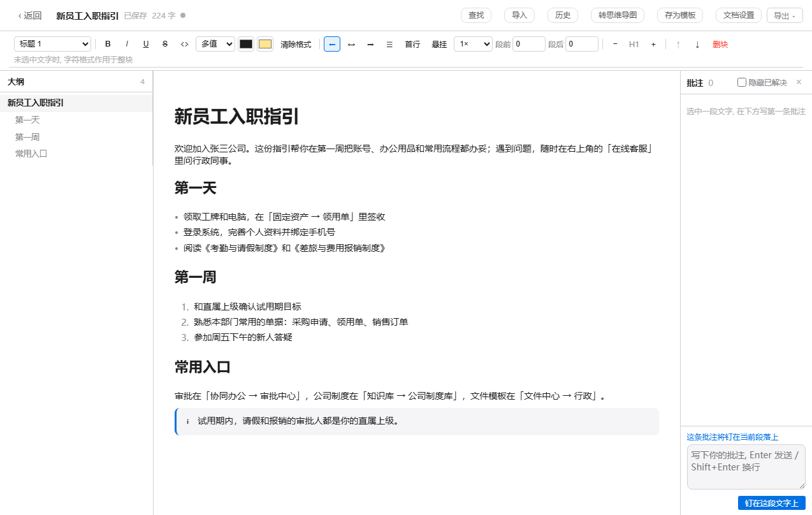Click bullet 阅读《考勤与请假制度》 line
812x515 pixels.
coord(284,248)
